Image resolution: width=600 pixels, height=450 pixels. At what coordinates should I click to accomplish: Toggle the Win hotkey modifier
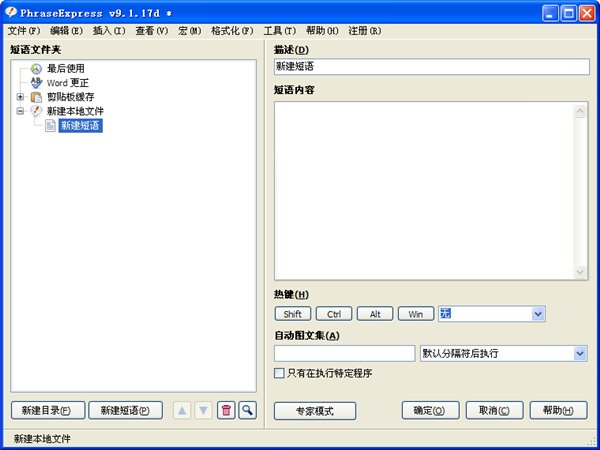point(416,314)
